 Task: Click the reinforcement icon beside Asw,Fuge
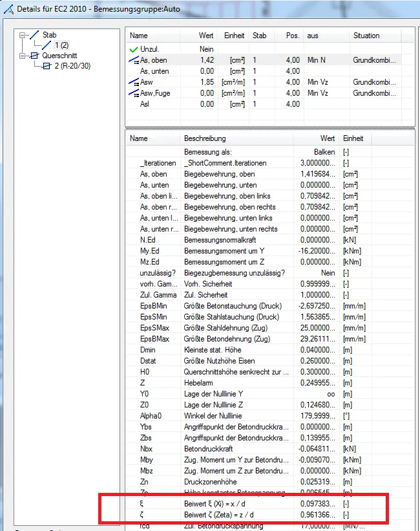click(x=134, y=93)
